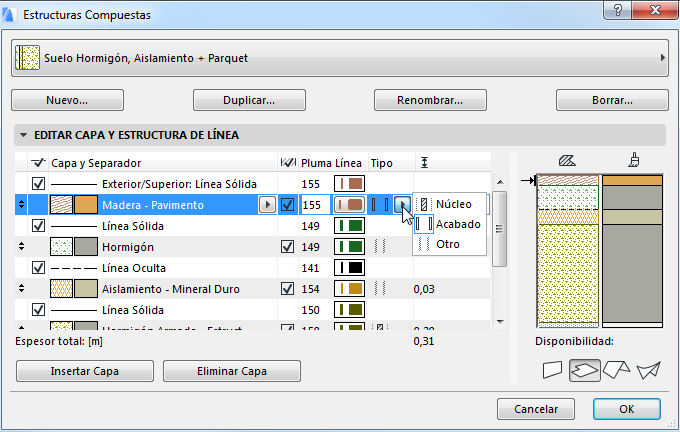The image size is (680, 432).
Task: Click the help question mark button
Action: (618, 10)
